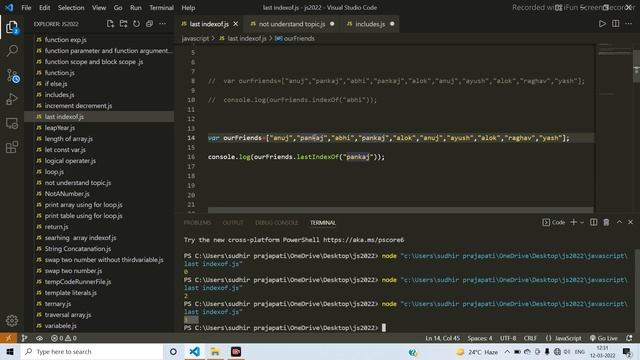Click the javascript folder breadcrumb
Image resolution: width=640 pixels, height=360 pixels.
coord(195,38)
